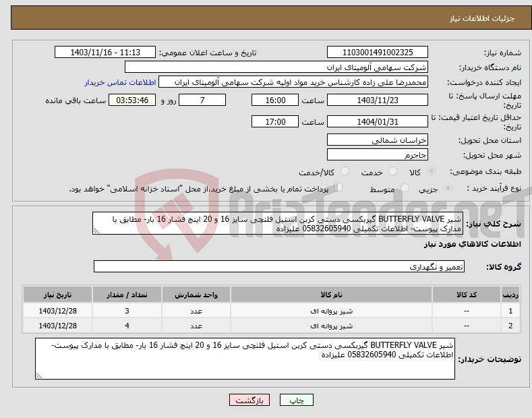Image resolution: width=532 pixels, height=418 pixels.
Task: Click شیر پروانه ای in row 2
Action: pyautogui.click(x=331, y=326)
